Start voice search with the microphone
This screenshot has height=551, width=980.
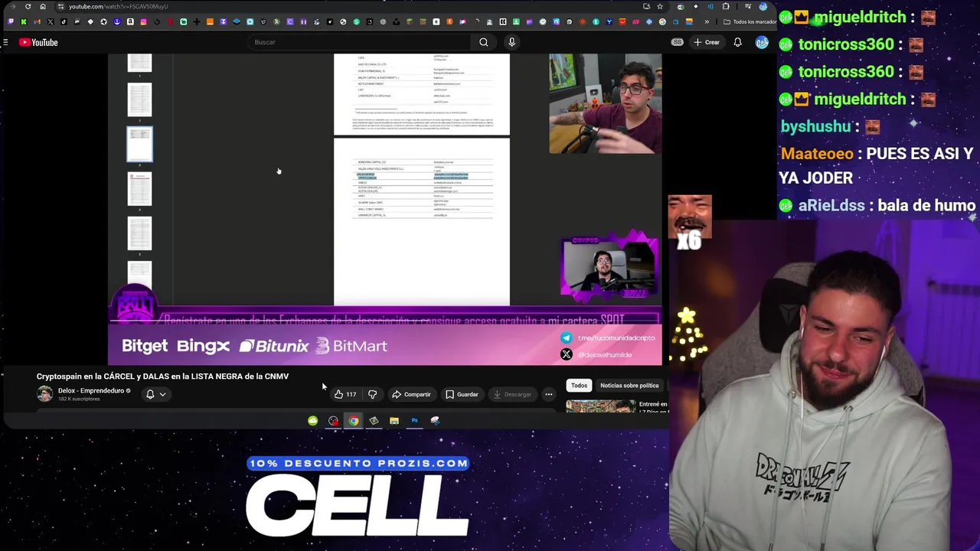coord(511,42)
